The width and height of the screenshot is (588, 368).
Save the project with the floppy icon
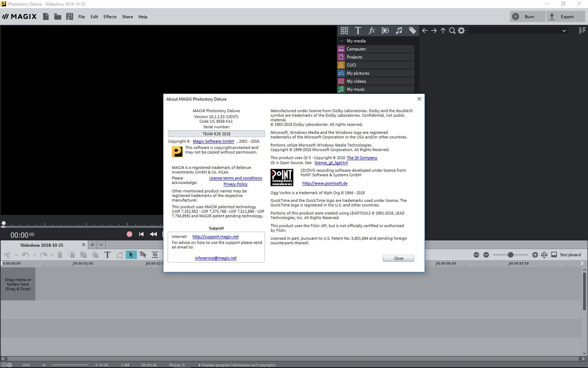pyautogui.click(x=70, y=17)
